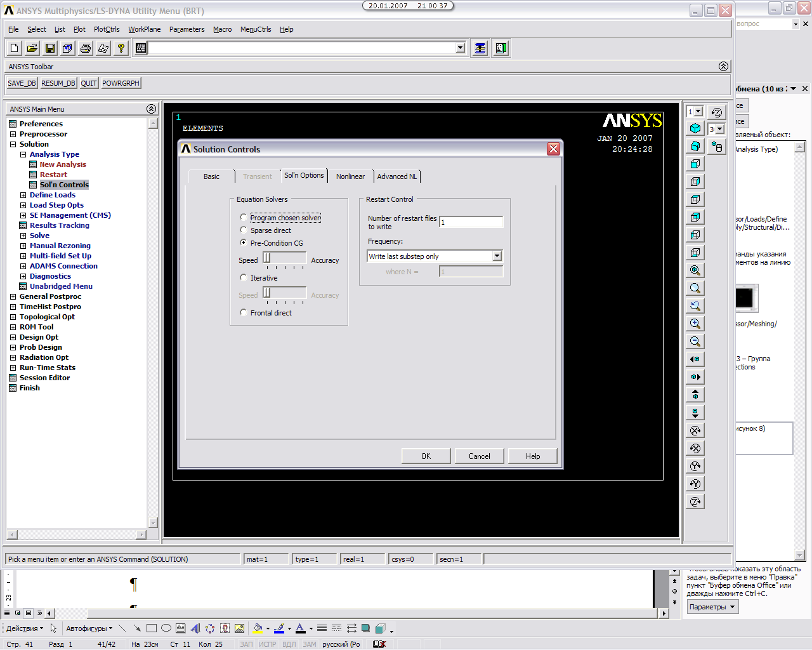
Task: Select the Frontal direct radio button
Action: tap(244, 313)
